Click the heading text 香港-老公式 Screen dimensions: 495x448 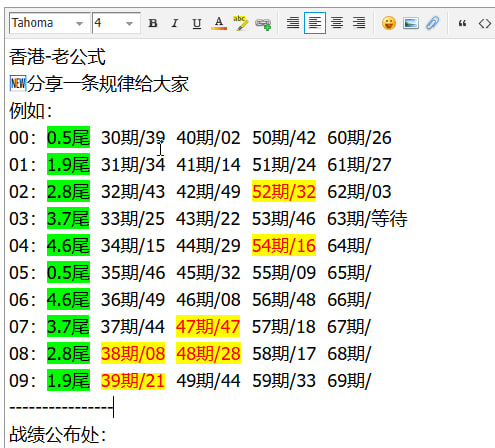click(x=57, y=57)
